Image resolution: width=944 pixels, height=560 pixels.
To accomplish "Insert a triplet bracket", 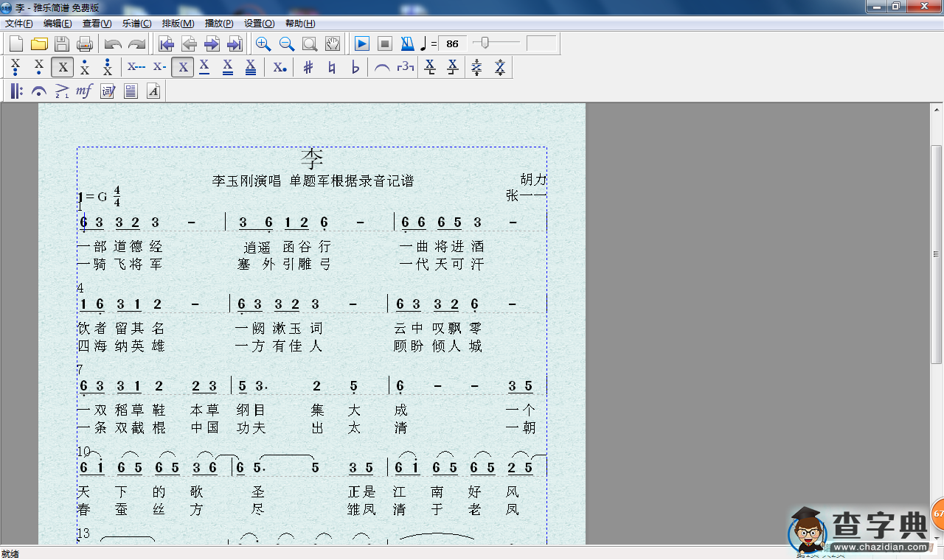I will [406, 68].
